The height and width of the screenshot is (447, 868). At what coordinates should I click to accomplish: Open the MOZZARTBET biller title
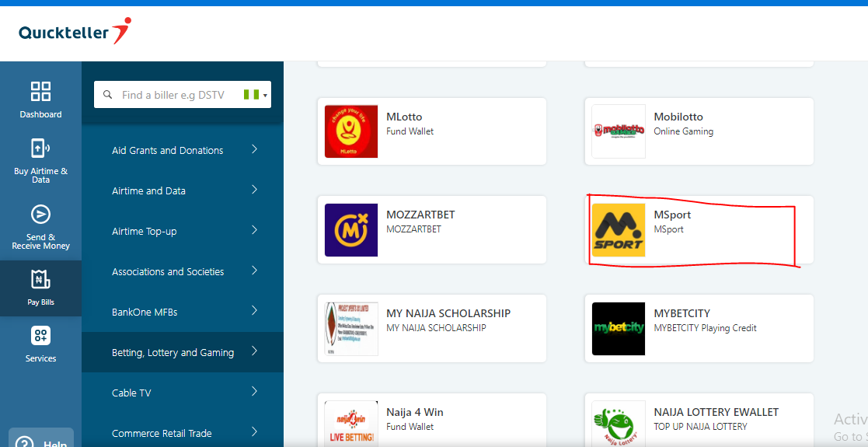420,215
